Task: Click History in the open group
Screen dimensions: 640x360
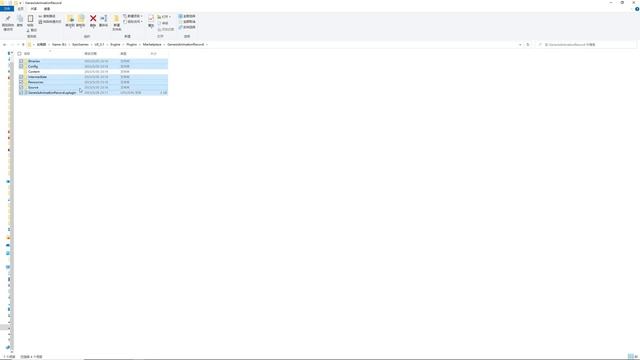Action: (x=166, y=29)
